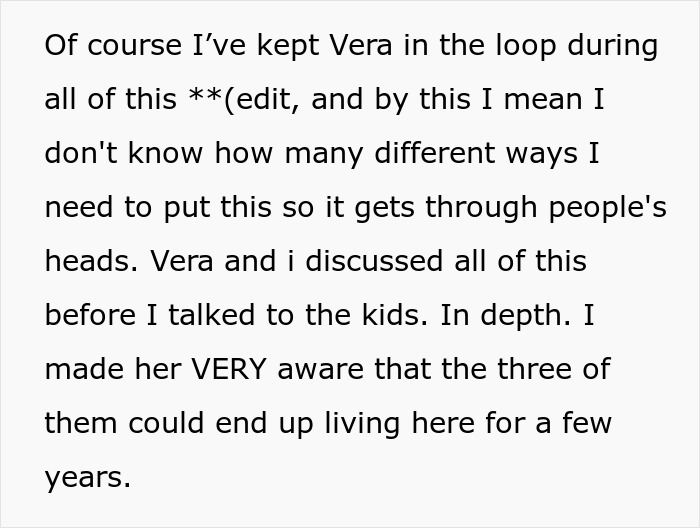700x528 pixels.
Task: Click the word "VERY" in capitals
Action: [x=229, y=369]
